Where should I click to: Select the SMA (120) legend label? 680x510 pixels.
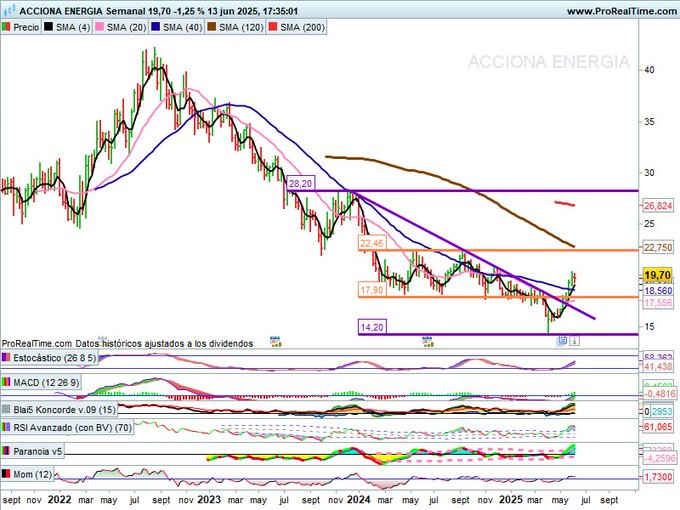pos(241,27)
